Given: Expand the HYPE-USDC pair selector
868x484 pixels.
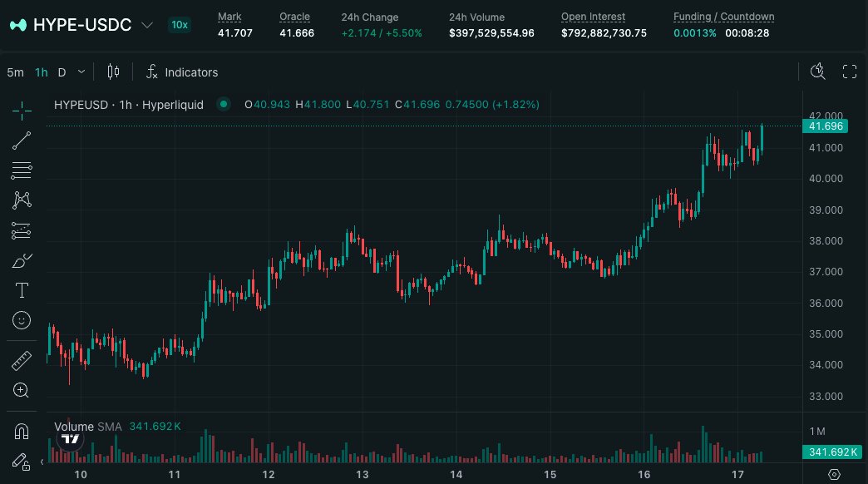Looking at the screenshot, I should (147, 25).
